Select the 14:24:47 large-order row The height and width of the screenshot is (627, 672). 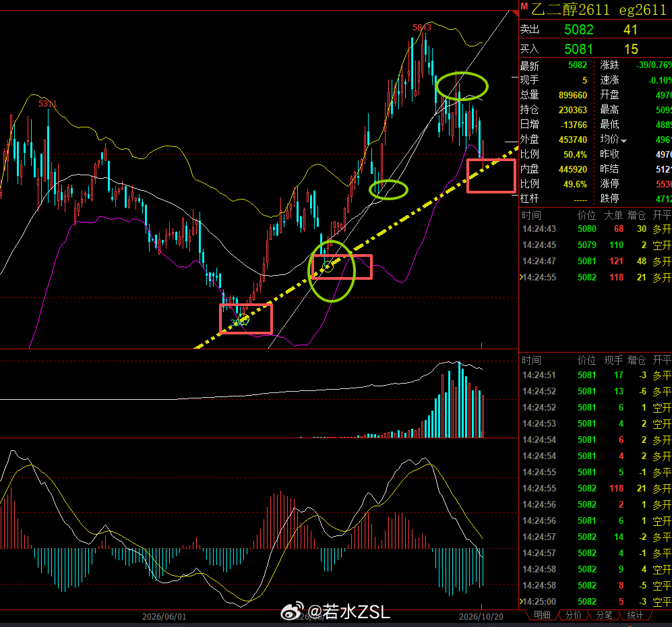point(596,261)
